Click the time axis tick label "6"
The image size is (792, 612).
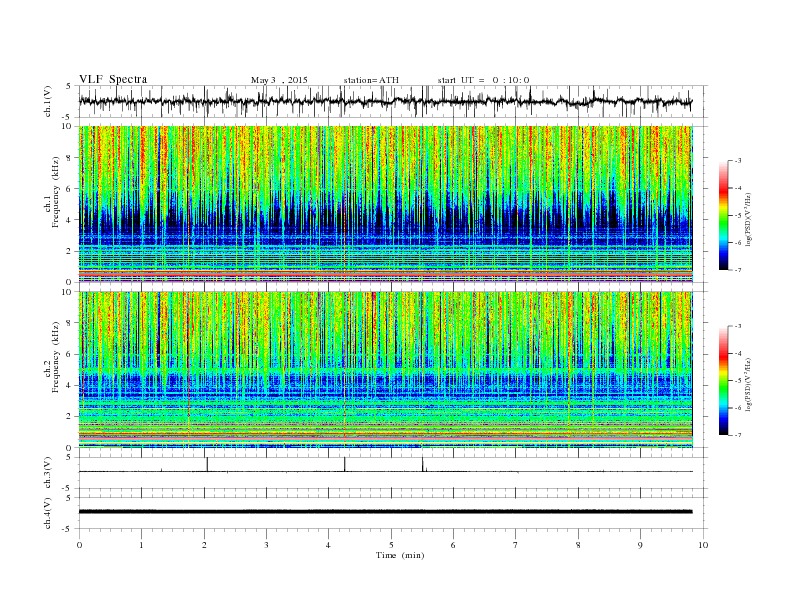pyautogui.click(x=453, y=545)
